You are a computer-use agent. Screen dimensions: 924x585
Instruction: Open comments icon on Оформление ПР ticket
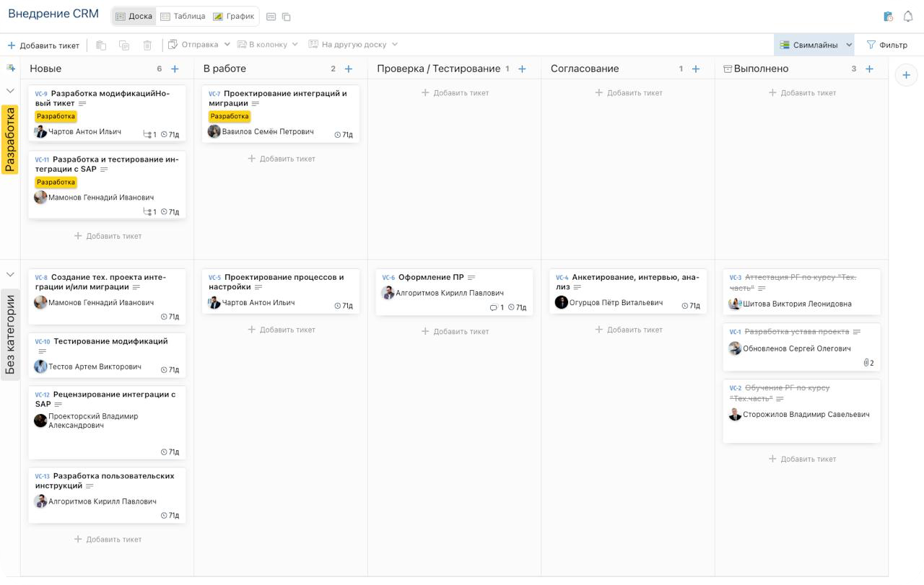tap(494, 307)
